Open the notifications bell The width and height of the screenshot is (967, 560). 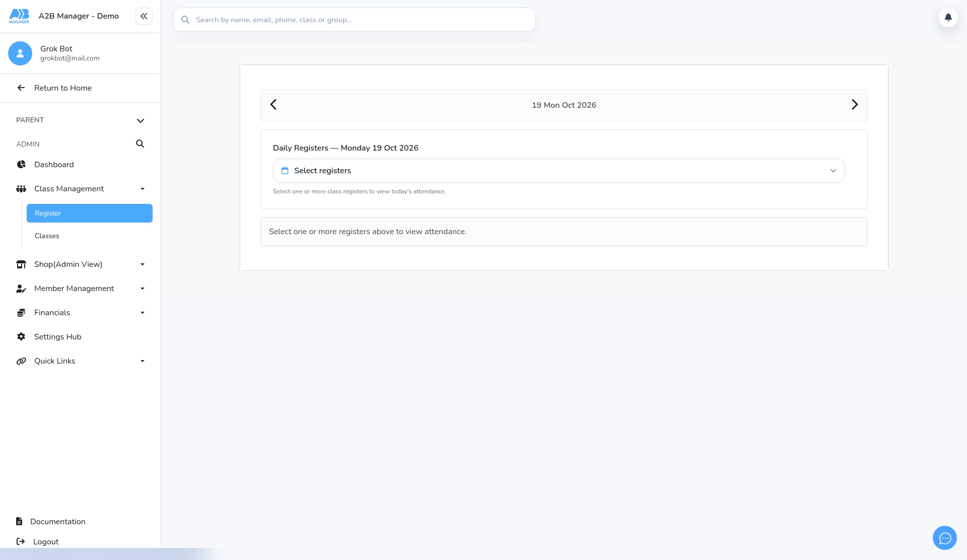point(948,18)
